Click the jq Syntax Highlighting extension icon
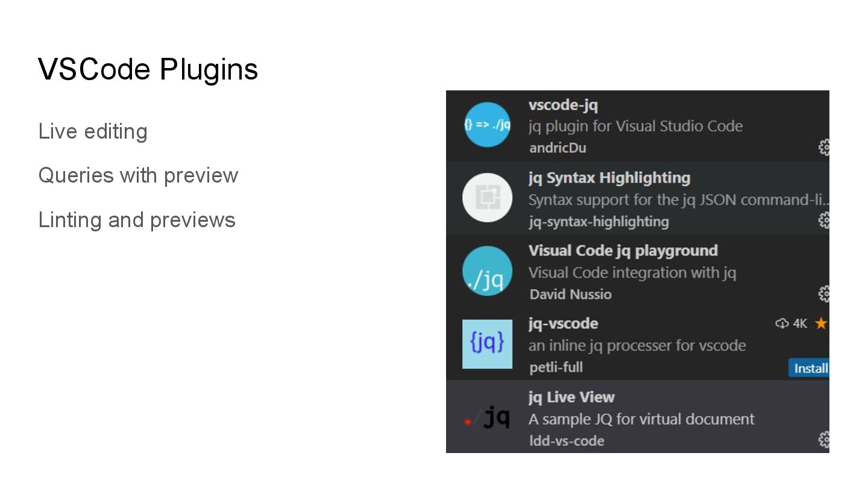The width and height of the screenshot is (868, 488). [x=487, y=198]
